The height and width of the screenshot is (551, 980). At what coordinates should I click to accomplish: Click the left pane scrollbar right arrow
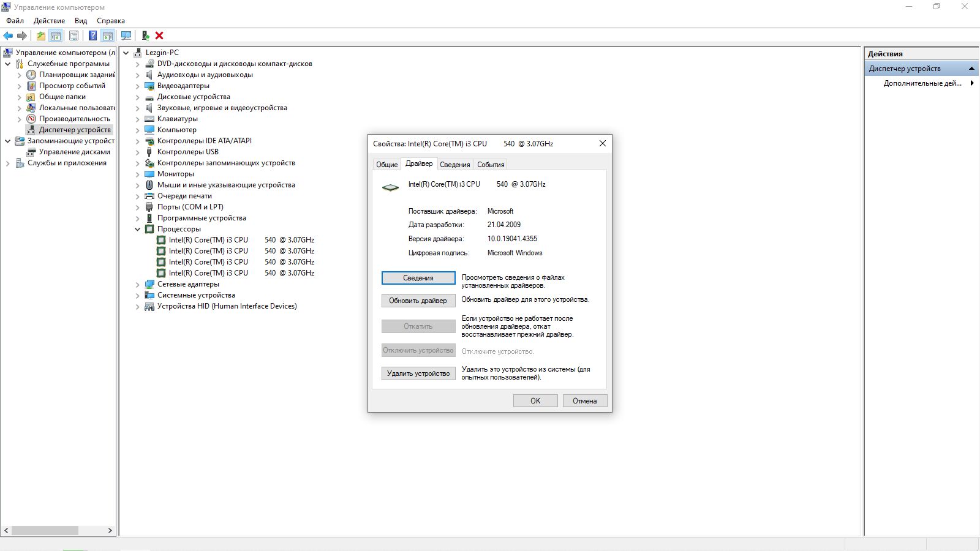tap(110, 530)
